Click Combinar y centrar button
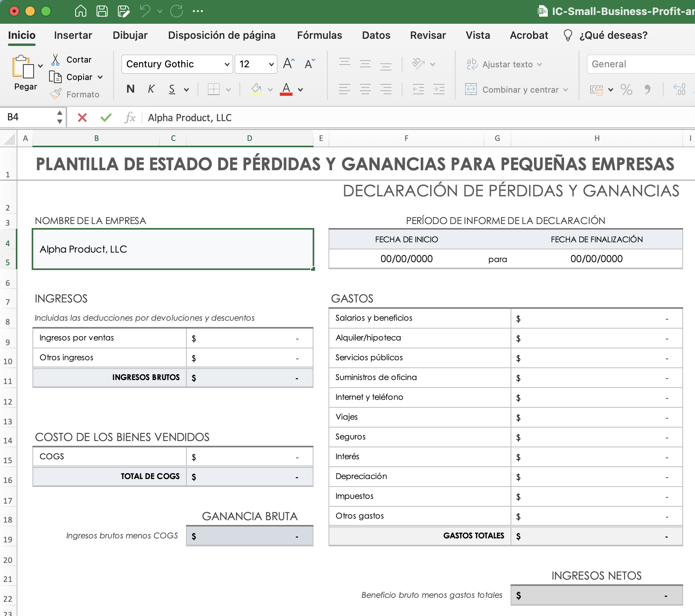This screenshot has width=695, height=616. click(512, 89)
